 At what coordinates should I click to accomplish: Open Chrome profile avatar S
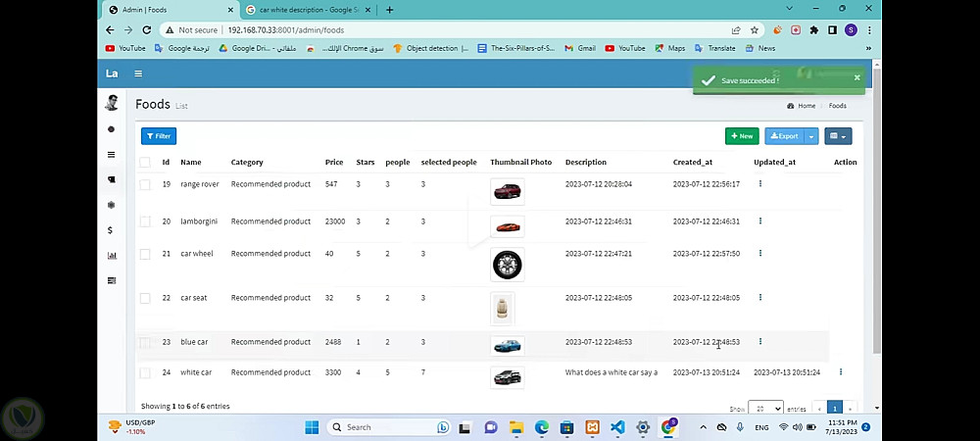[851, 30]
